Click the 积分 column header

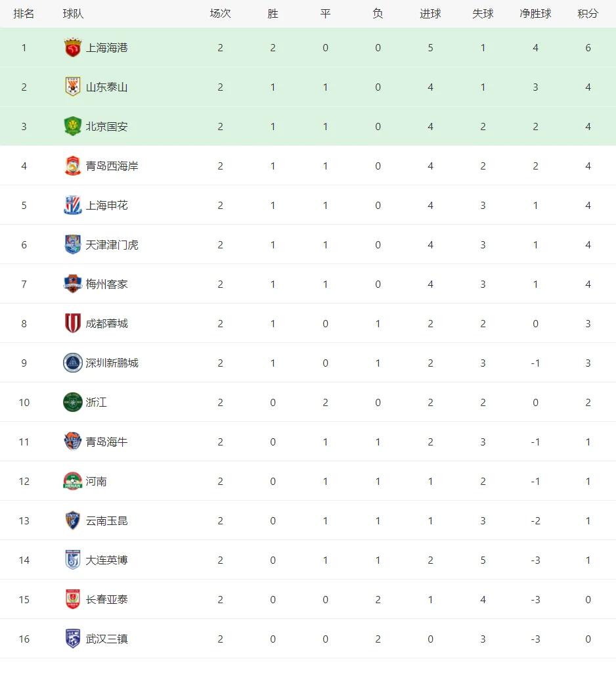click(x=588, y=13)
